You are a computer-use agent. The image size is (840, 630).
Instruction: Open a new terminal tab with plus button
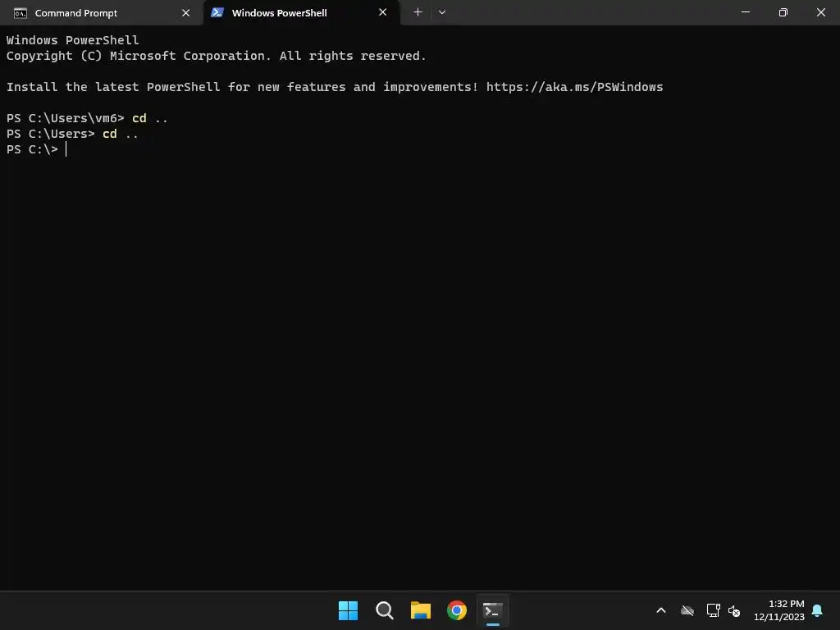tap(418, 12)
